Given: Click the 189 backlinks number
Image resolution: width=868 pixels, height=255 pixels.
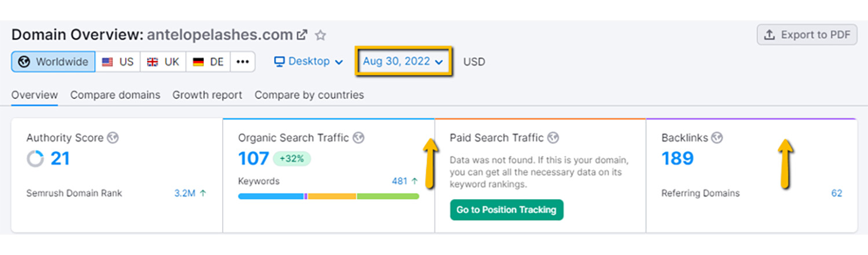Looking at the screenshot, I should coord(677,158).
